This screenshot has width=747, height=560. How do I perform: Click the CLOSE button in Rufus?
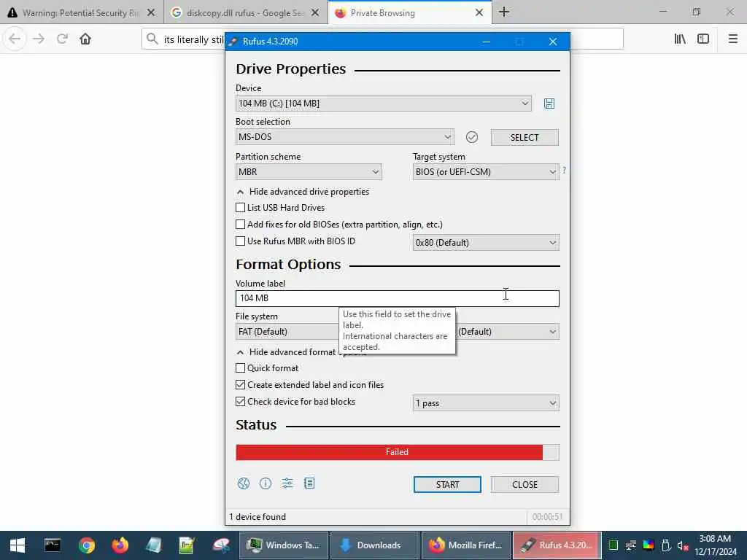point(525,484)
